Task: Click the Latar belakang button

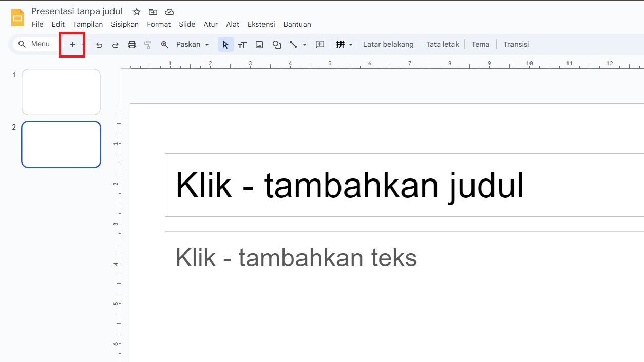Action: pos(388,44)
